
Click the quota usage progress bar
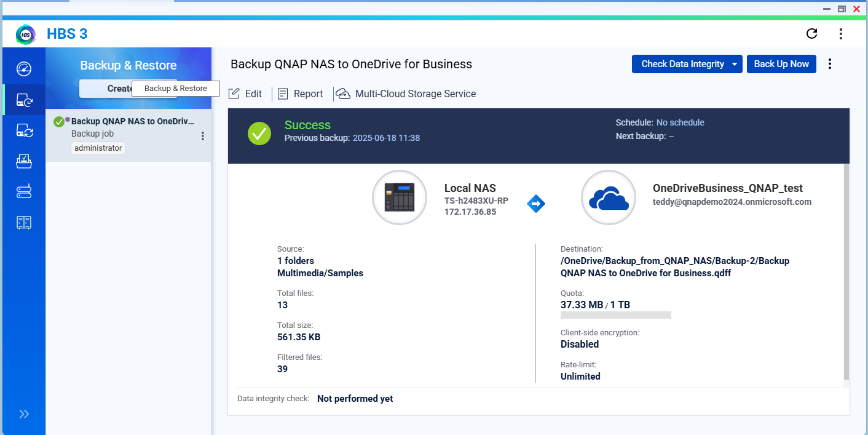point(615,315)
